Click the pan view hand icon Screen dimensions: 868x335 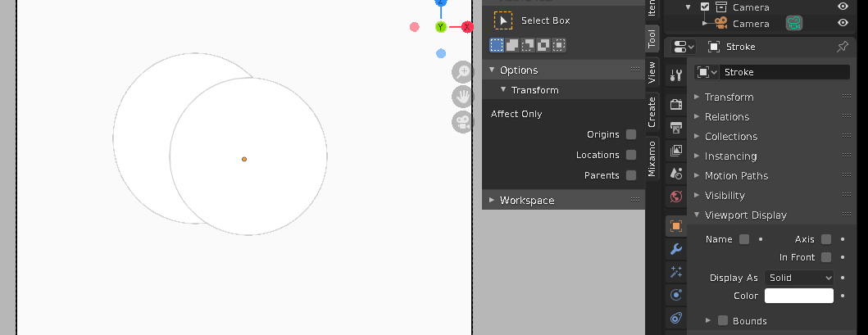pyautogui.click(x=463, y=97)
